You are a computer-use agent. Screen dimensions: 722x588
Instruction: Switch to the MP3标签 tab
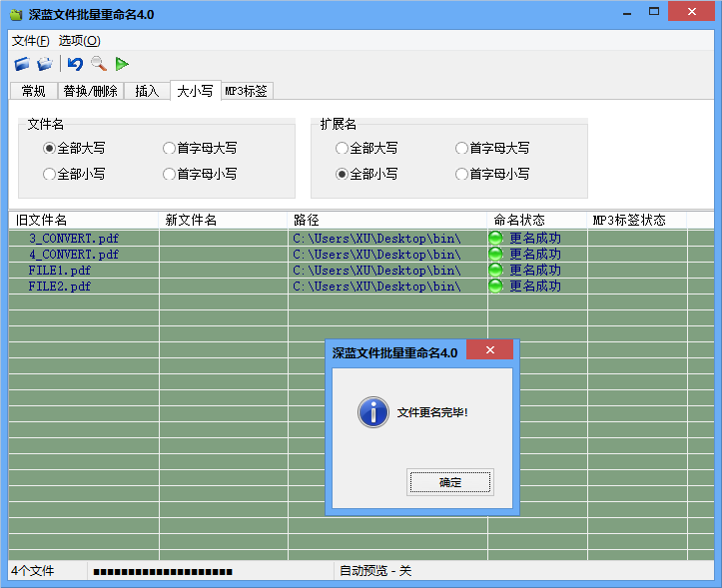click(247, 91)
